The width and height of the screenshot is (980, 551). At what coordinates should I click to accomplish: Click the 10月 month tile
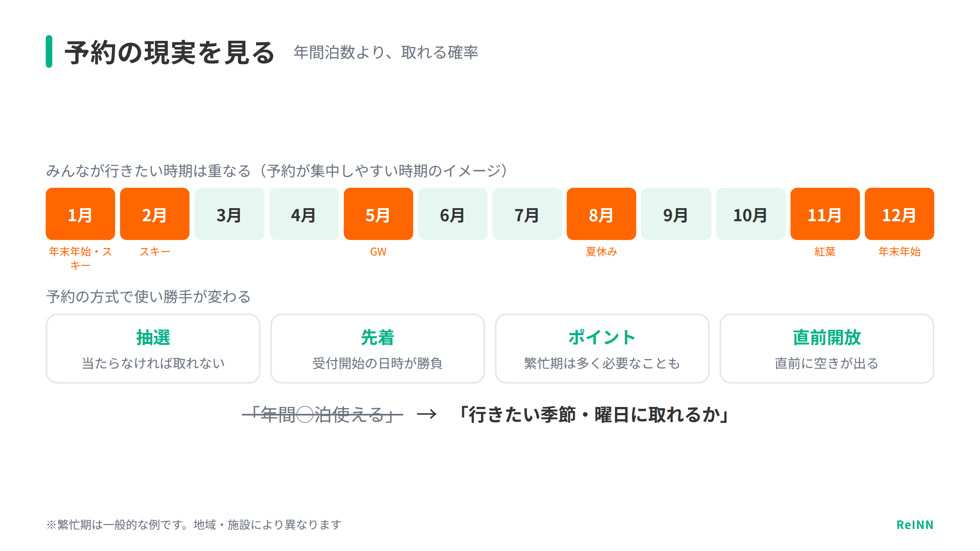tap(751, 214)
